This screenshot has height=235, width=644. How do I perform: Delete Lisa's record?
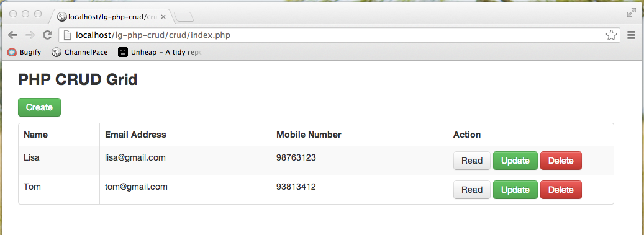point(561,161)
